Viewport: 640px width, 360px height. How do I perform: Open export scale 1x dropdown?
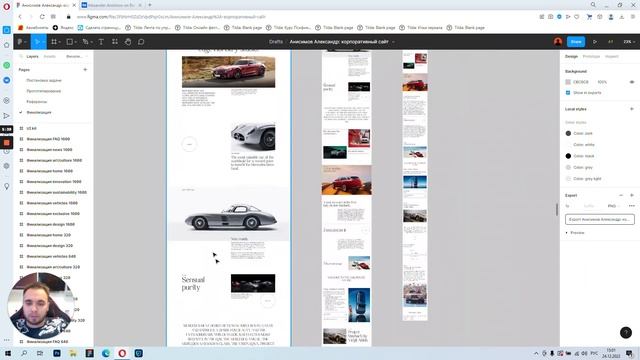coord(568,206)
